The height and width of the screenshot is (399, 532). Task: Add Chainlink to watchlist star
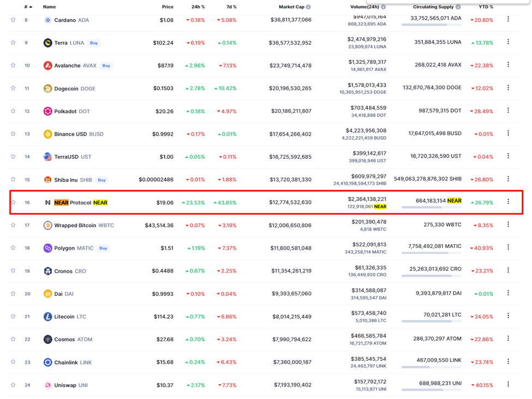click(13, 362)
